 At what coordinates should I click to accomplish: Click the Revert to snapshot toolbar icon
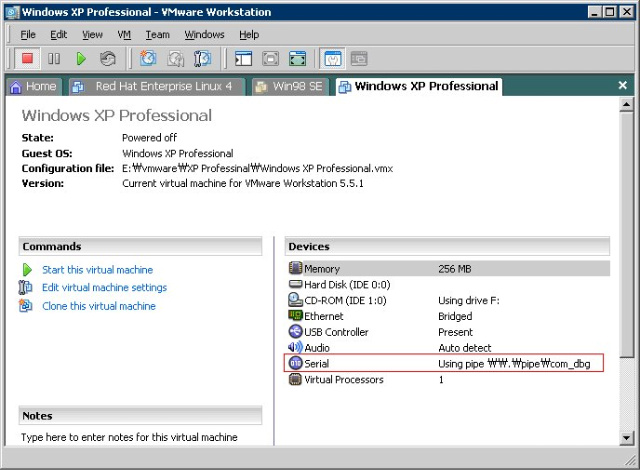(x=176, y=59)
